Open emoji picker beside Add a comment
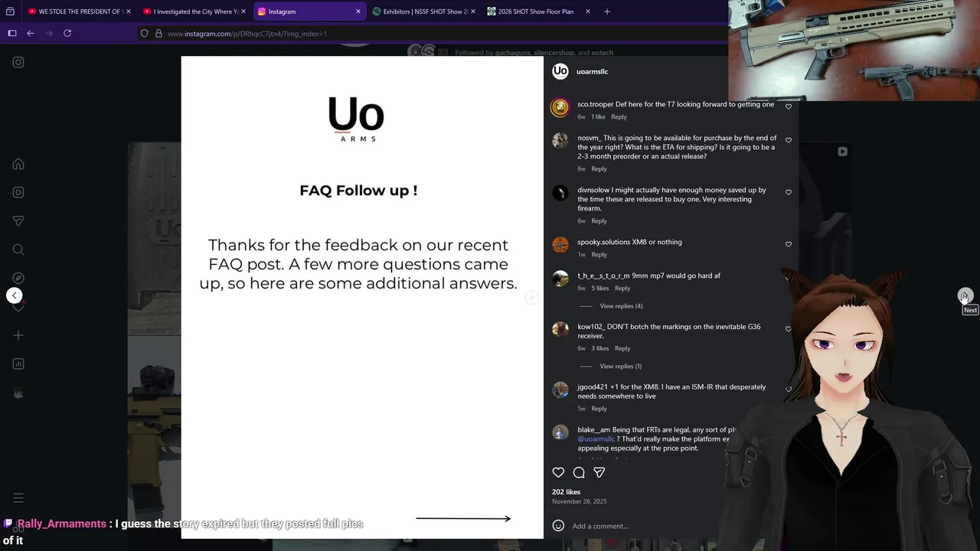 click(x=558, y=526)
